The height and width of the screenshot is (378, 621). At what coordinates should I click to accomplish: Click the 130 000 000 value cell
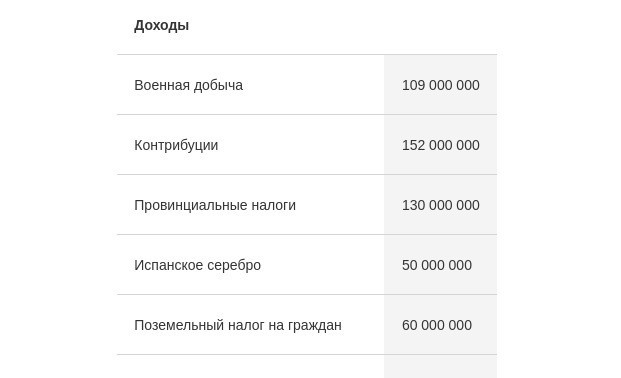pyautogui.click(x=440, y=205)
